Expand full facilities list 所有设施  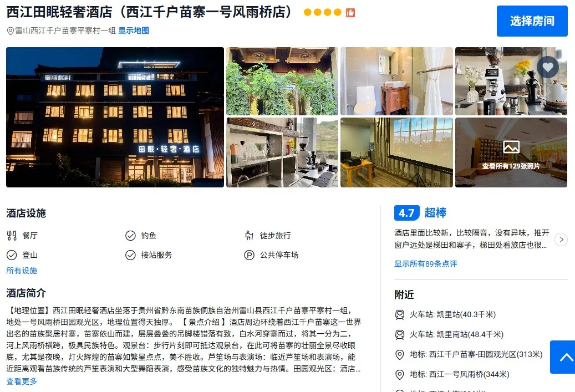[22, 271]
